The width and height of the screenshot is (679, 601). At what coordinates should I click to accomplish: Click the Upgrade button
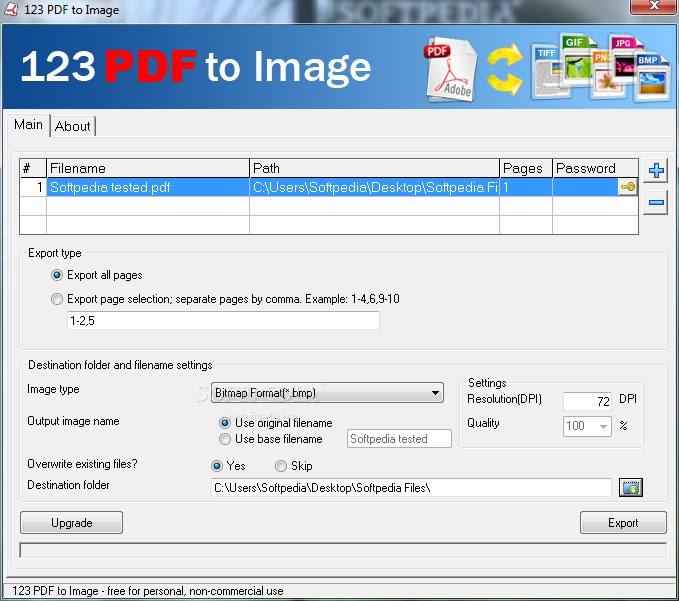click(x=71, y=523)
